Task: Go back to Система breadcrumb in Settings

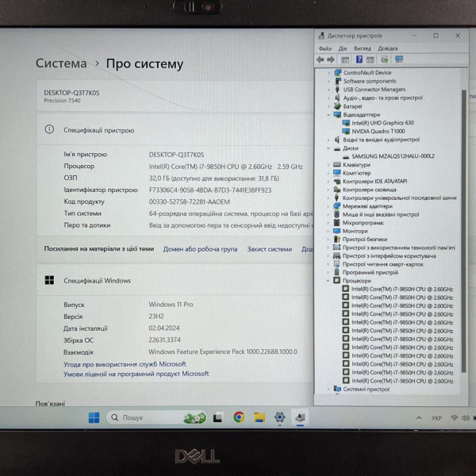Action: click(61, 63)
